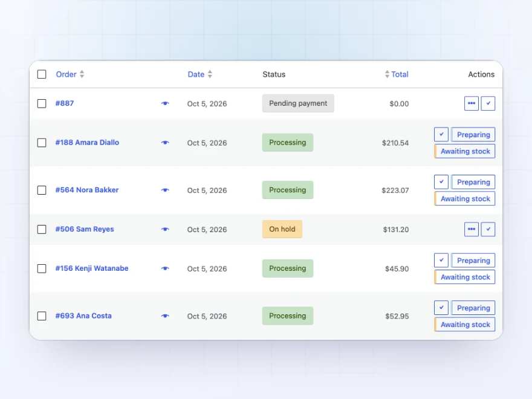Sort the table by Date column
Image resolution: width=532 pixels, height=399 pixels.
[200, 74]
